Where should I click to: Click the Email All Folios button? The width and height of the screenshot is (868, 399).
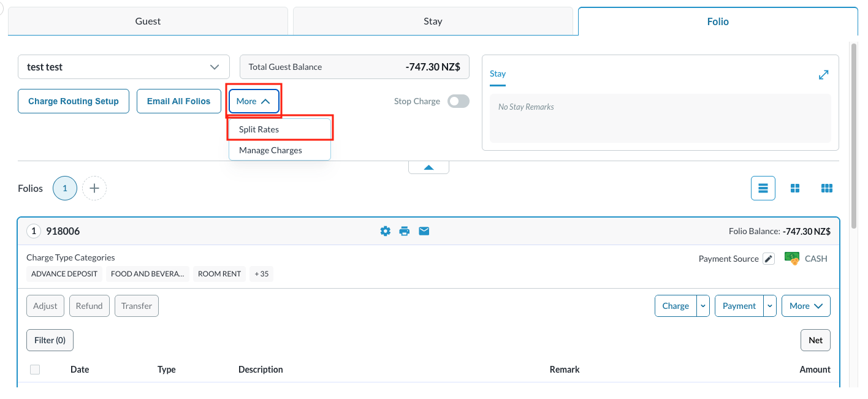coord(178,101)
